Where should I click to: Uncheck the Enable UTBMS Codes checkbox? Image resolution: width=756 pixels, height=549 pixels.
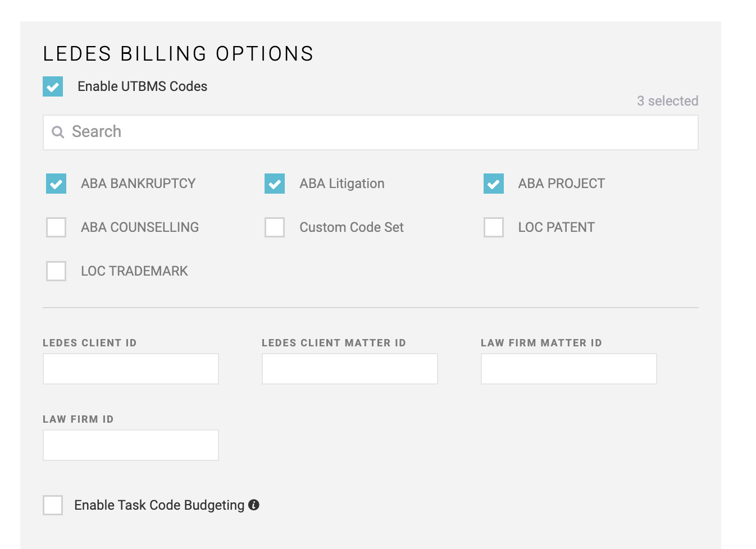(52, 86)
